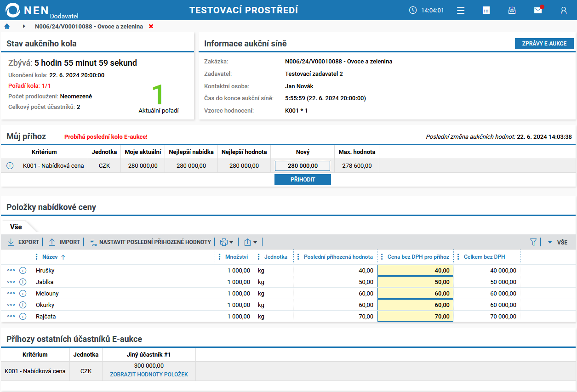Open the share/export dropdown in toolbar
Viewport: 577px width, 392px height.
251,242
